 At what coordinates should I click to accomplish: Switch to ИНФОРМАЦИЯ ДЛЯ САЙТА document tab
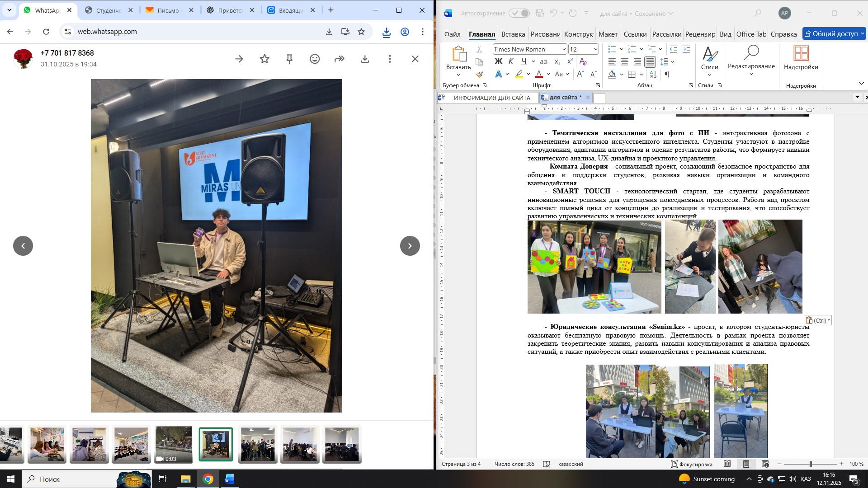point(491,98)
